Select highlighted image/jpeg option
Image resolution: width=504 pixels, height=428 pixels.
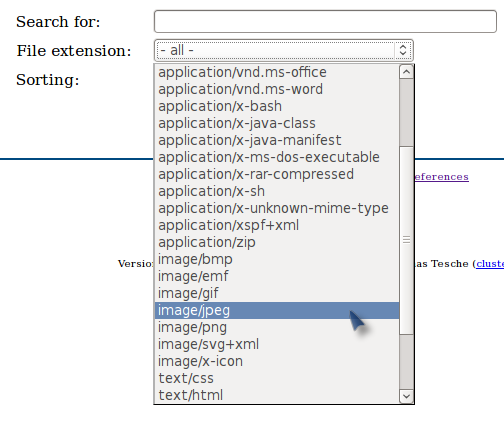(277, 310)
